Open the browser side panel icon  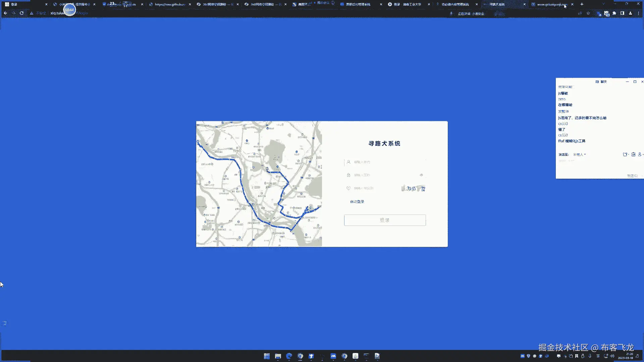click(x=622, y=13)
